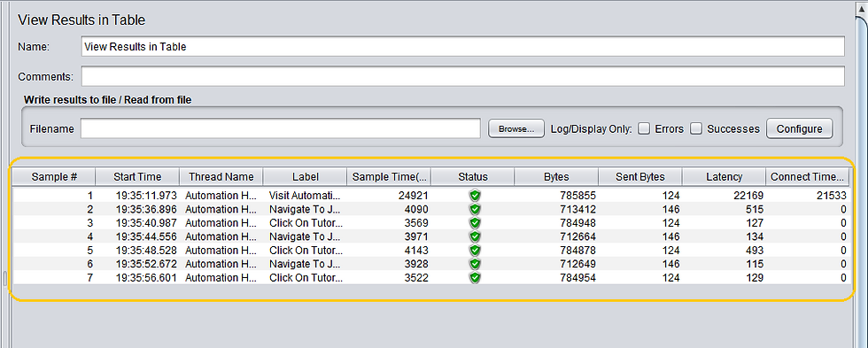Select bytes value 784948
The width and height of the screenshot is (868, 348).
click(x=577, y=223)
